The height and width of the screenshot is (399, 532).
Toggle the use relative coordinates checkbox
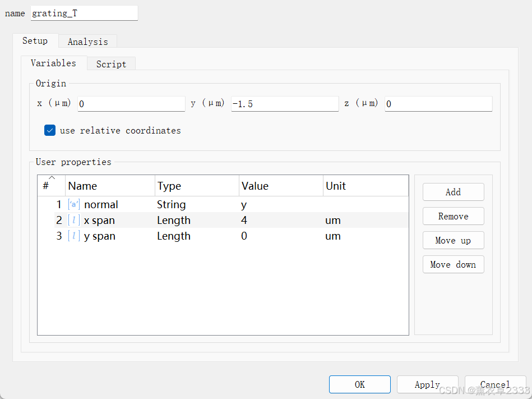click(x=50, y=130)
